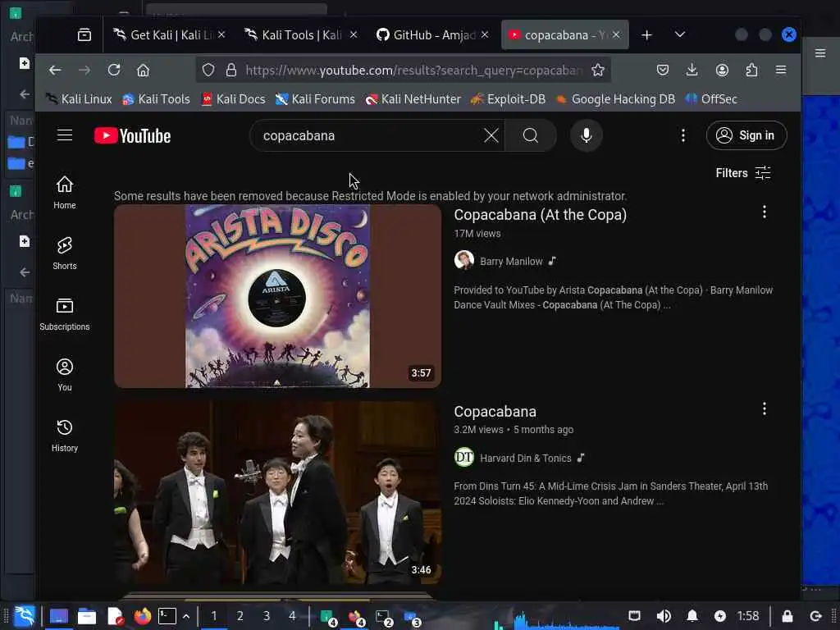Open watch History from the sidebar
The image size is (840, 630).
pyautogui.click(x=64, y=436)
